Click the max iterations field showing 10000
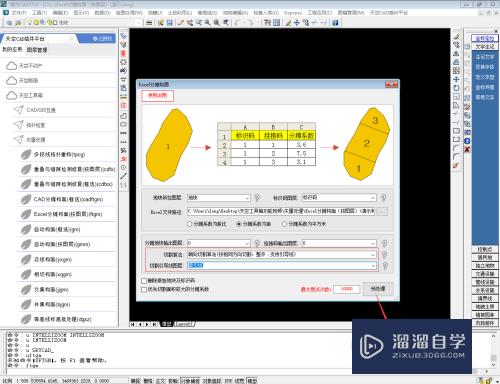 pos(347,289)
